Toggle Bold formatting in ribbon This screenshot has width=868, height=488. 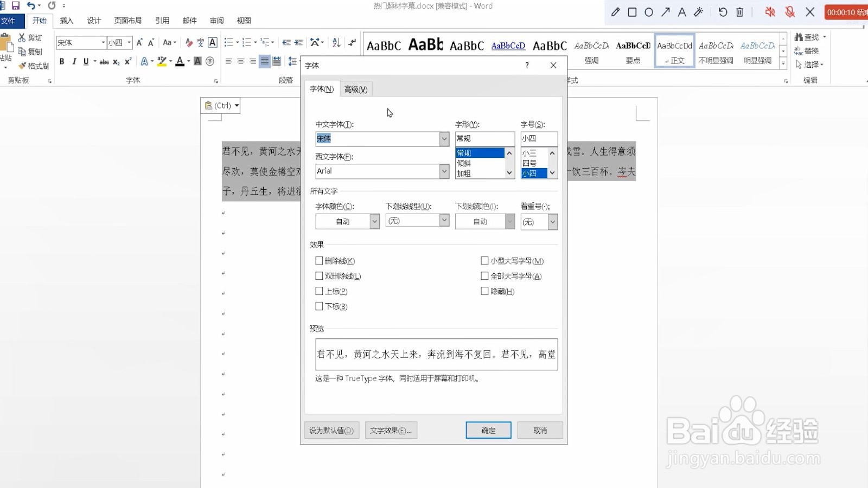pyautogui.click(x=62, y=61)
